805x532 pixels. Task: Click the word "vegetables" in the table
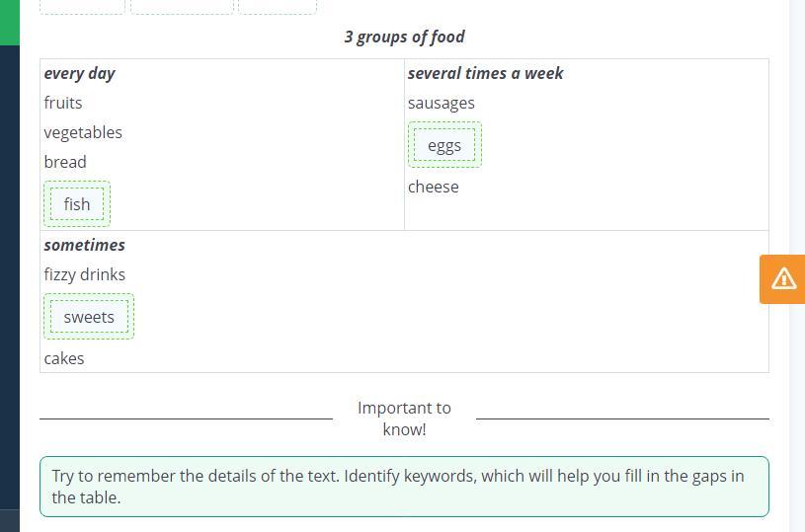(83, 132)
